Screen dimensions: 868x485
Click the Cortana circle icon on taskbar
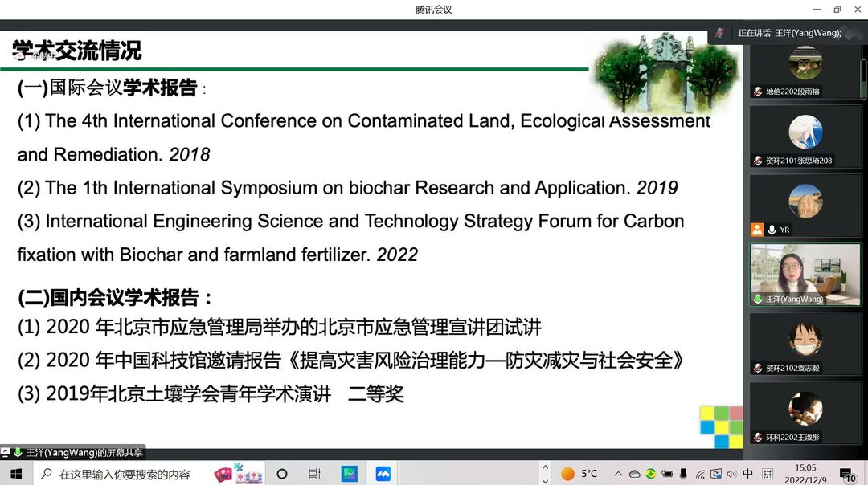point(282,474)
